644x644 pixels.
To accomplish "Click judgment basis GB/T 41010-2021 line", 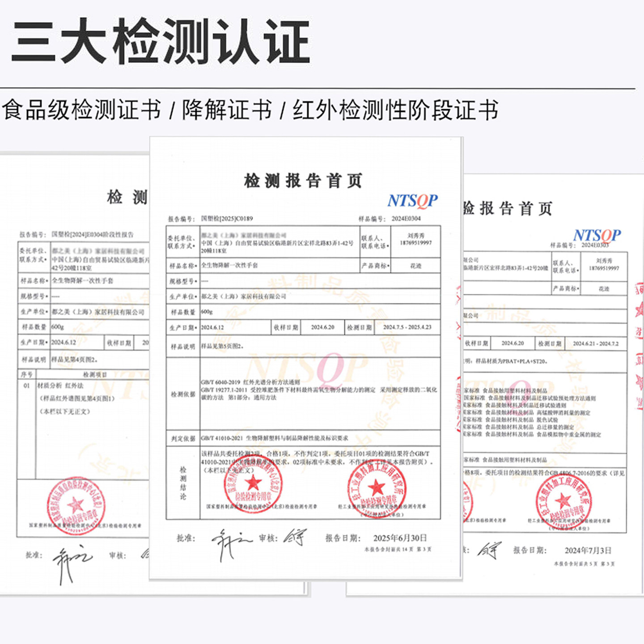I will (275, 438).
